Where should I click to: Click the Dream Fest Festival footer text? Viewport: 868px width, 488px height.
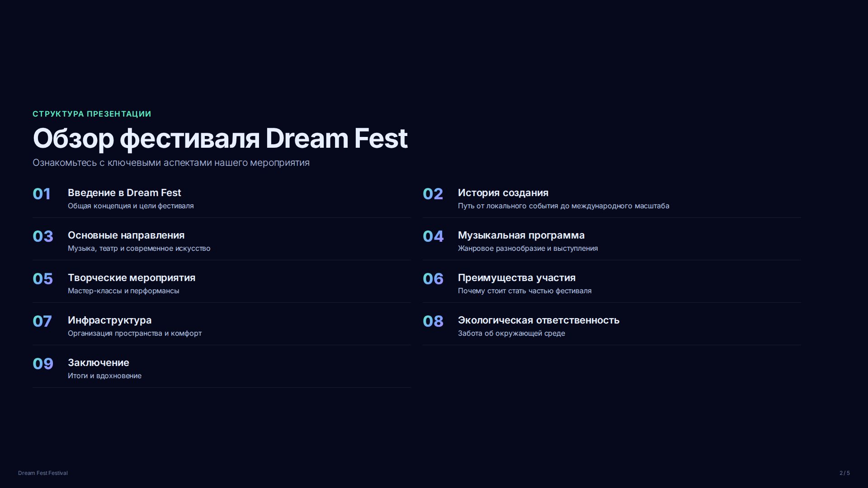pyautogui.click(x=43, y=473)
